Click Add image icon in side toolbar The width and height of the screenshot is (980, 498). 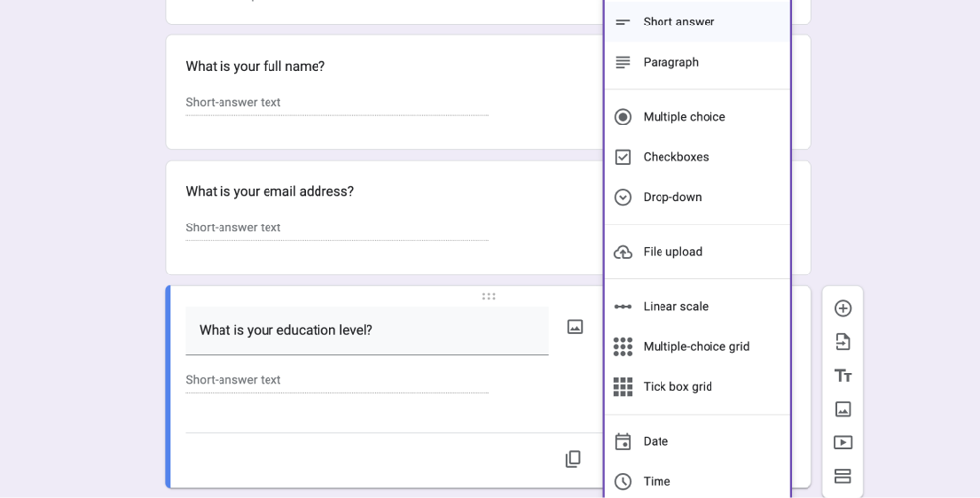click(x=842, y=409)
